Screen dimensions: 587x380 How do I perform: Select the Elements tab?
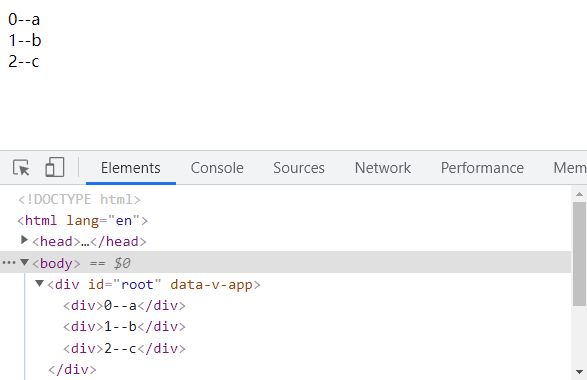131,168
